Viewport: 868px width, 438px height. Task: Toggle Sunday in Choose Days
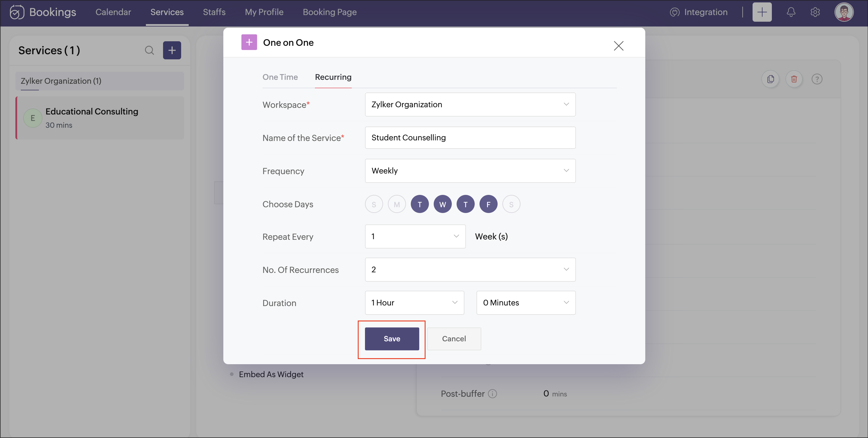[374, 204]
